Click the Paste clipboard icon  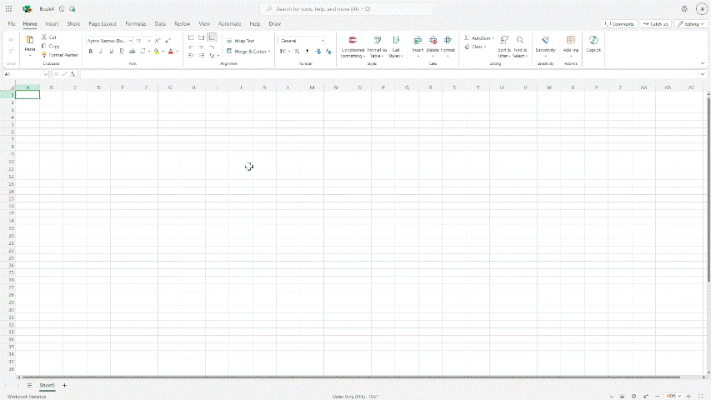tap(30, 40)
